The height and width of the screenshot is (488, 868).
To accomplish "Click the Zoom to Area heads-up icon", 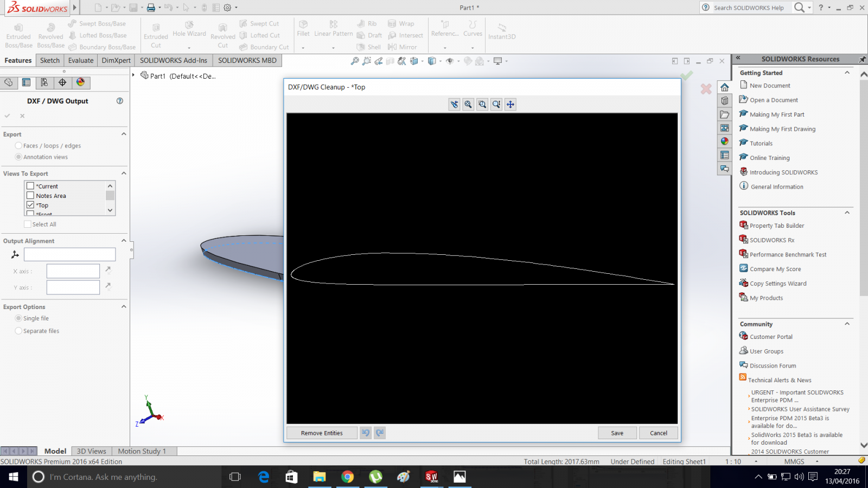I will pyautogui.click(x=367, y=61).
